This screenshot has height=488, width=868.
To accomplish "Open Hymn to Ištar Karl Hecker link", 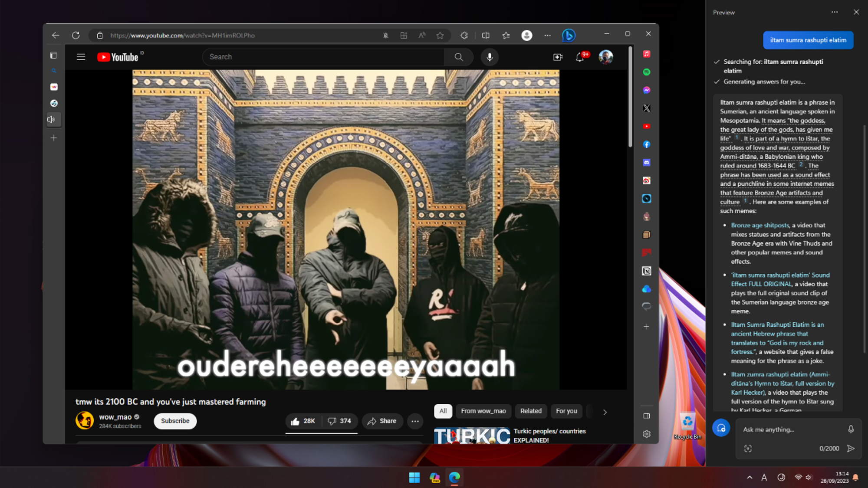I will 783,383.
